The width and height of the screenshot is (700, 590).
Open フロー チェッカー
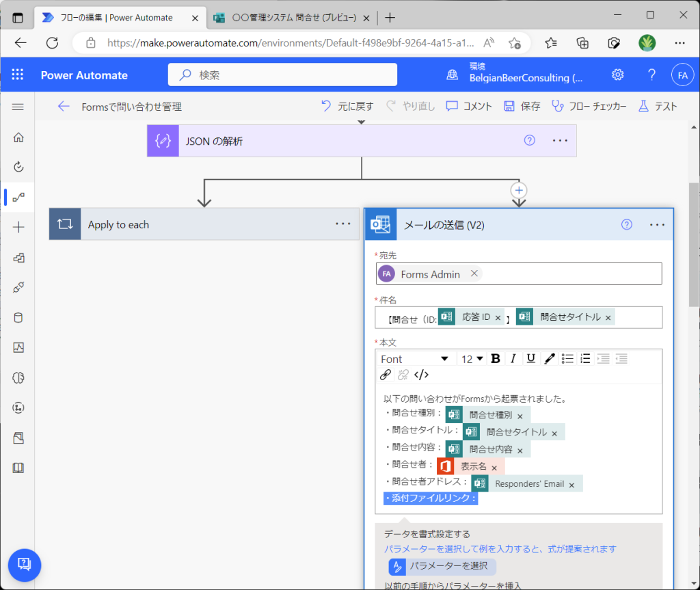pos(589,106)
